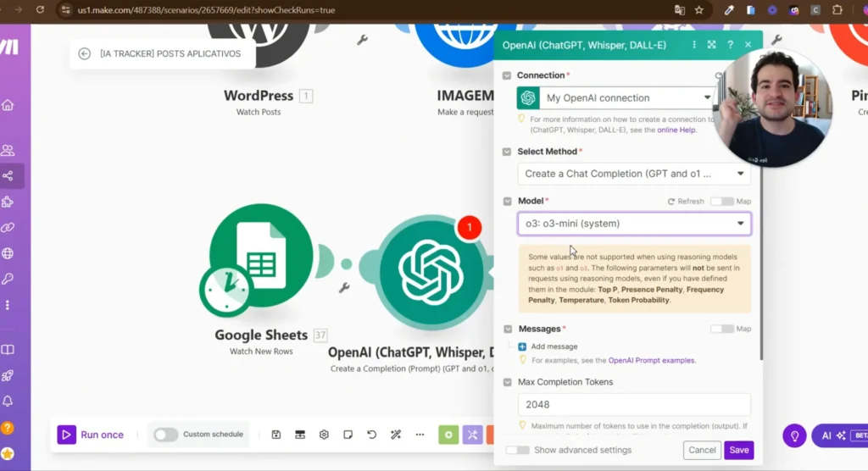Toggle Map switch for Messages field
Viewport: 868px width, 471px height.
(x=722, y=329)
